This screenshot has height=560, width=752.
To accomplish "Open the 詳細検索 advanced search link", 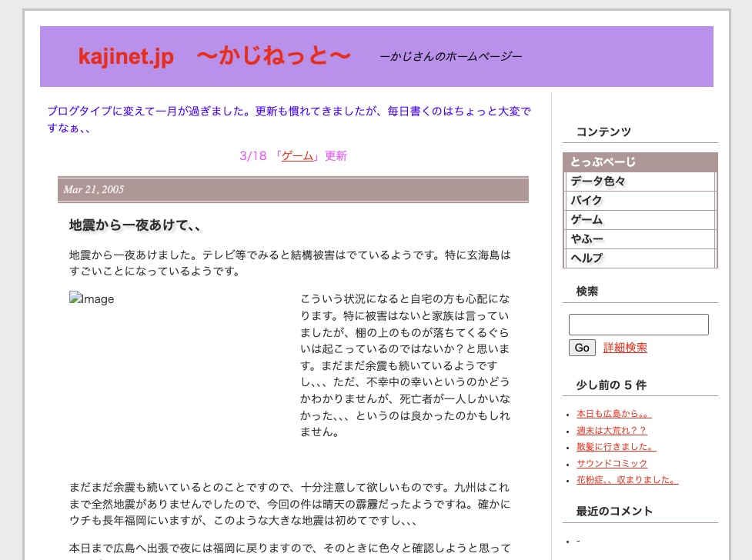I will [x=625, y=348].
